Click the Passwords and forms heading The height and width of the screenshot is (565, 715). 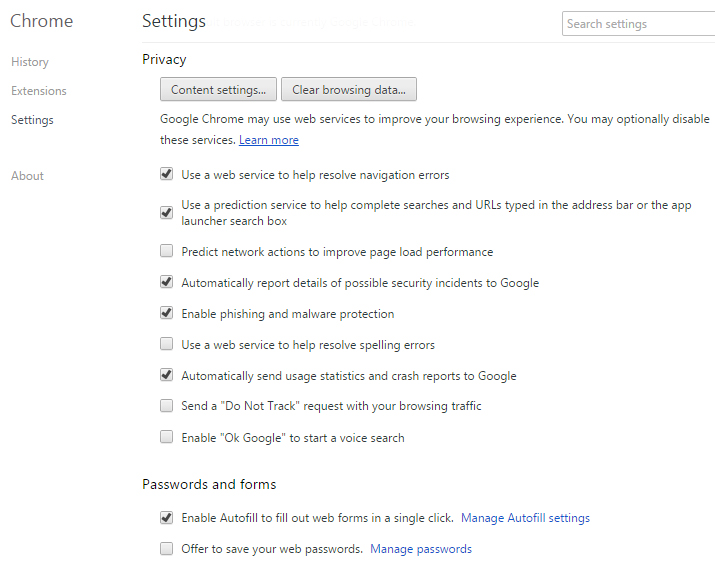(x=209, y=484)
